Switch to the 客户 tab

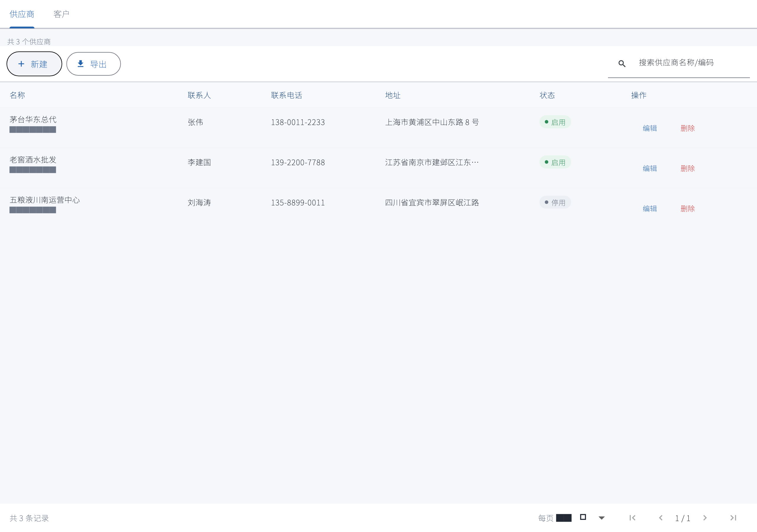[x=61, y=14]
